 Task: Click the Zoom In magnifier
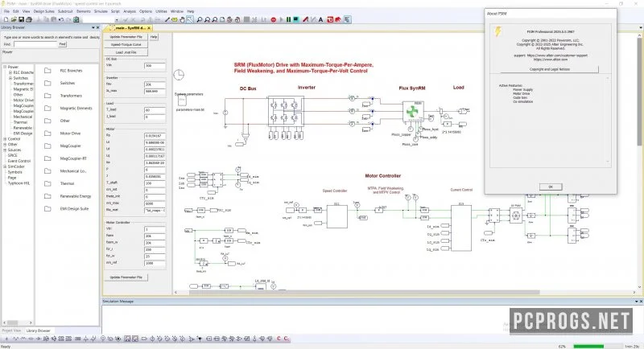[x=207, y=19]
